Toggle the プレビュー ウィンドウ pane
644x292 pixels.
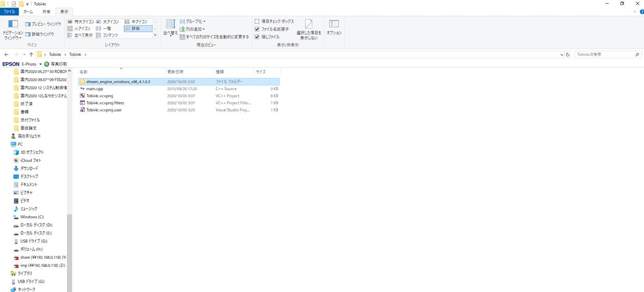pos(43,24)
